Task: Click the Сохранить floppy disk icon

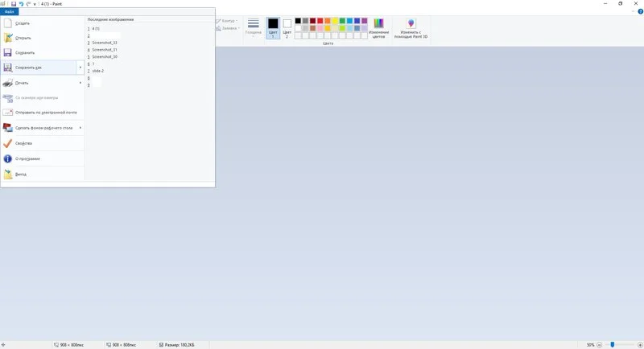Action: [x=7, y=52]
